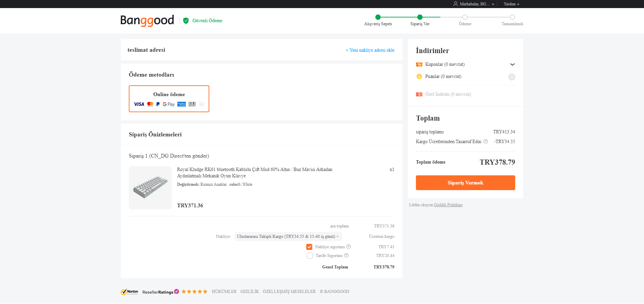Select the Sipariş Ver step
Image resolution: width=644 pixels, height=304 pixels.
point(420,20)
